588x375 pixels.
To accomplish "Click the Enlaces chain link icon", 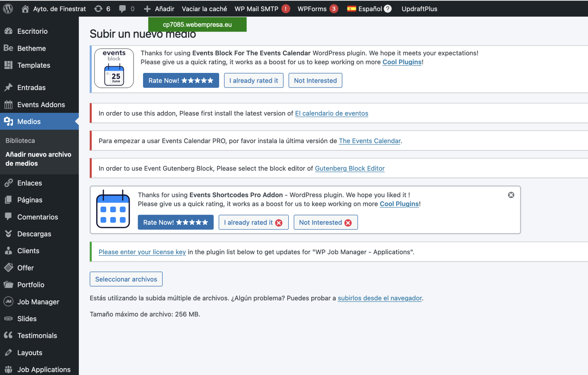I will pos(8,183).
